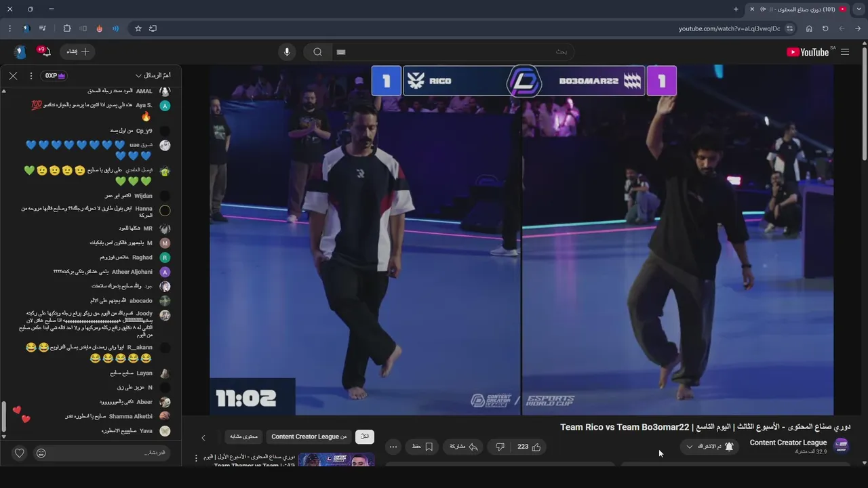Viewport: 868px width, 488px height.
Task: Close the live chat panel
Action: 13,76
